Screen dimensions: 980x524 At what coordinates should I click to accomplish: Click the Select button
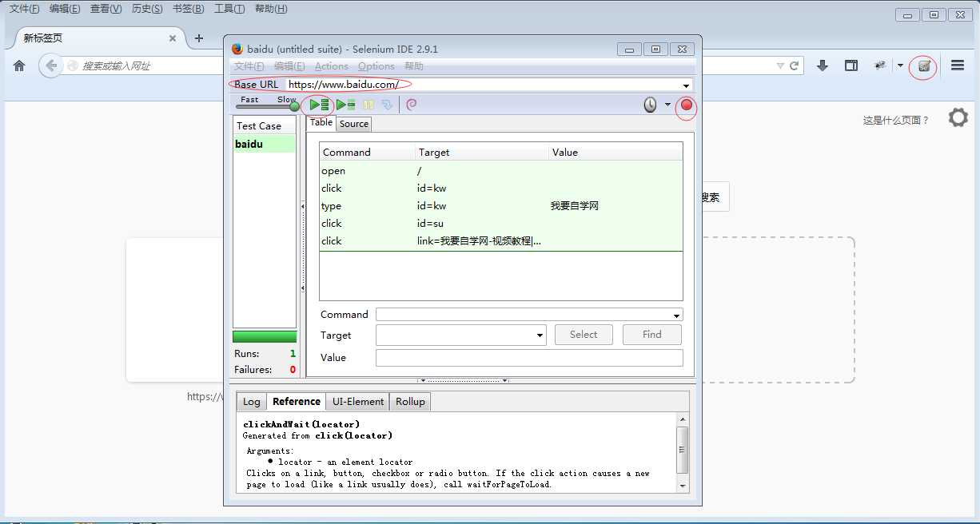[584, 335]
